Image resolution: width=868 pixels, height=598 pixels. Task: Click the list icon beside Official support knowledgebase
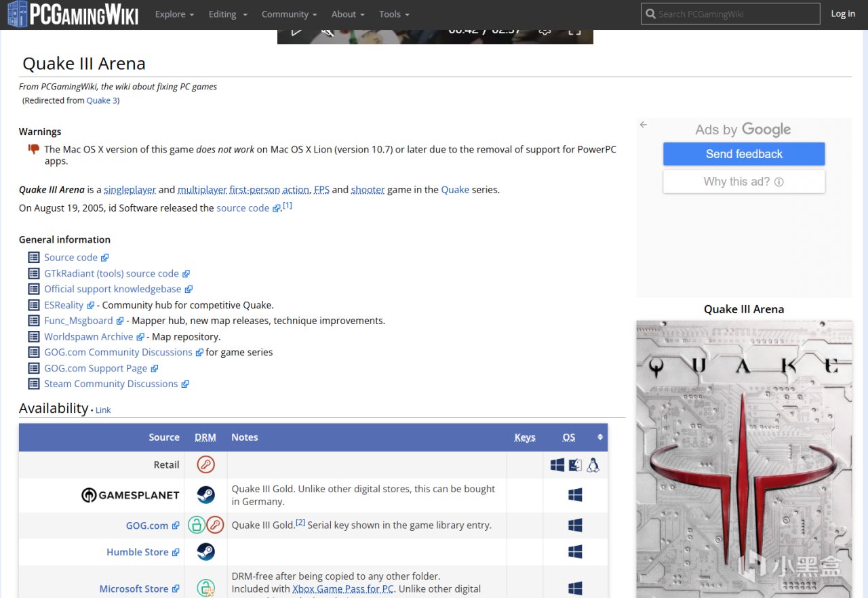coord(34,289)
